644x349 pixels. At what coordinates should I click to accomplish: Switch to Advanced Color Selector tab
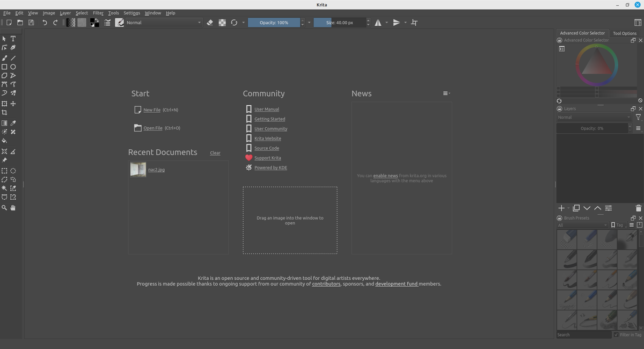582,33
